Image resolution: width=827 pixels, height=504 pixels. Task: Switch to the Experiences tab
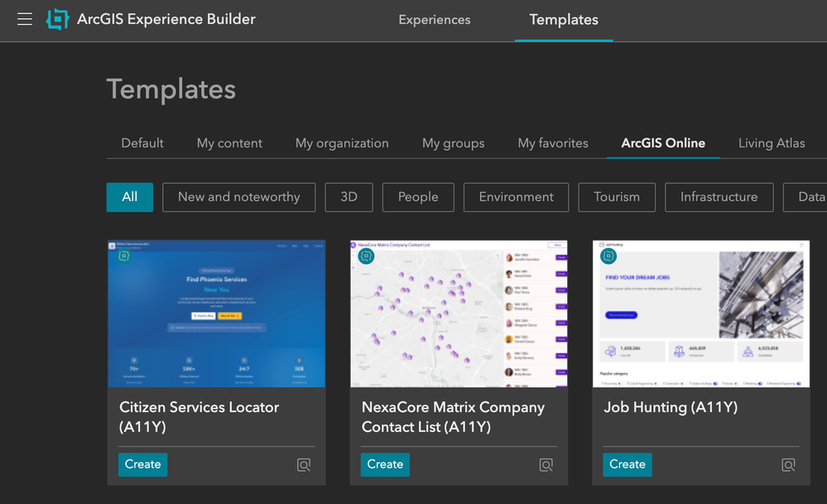coord(435,20)
